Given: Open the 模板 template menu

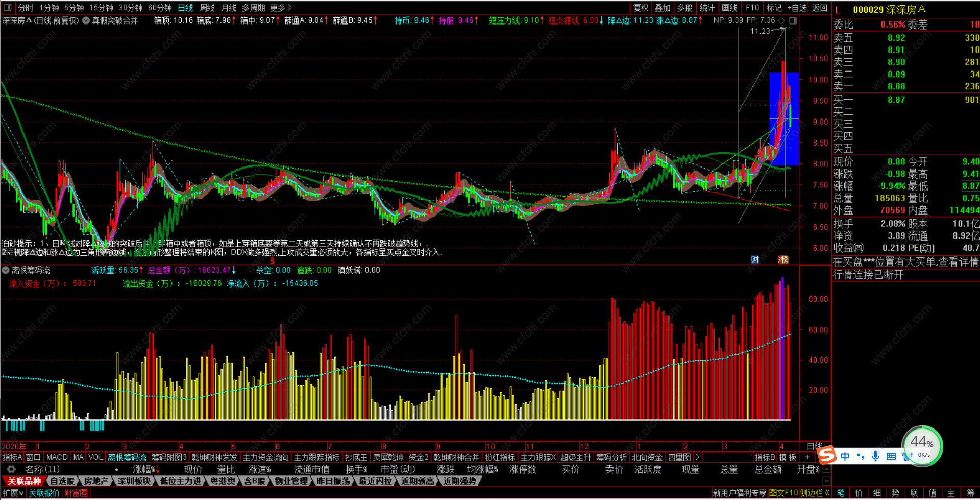Looking at the screenshot, I should tap(788, 457).
